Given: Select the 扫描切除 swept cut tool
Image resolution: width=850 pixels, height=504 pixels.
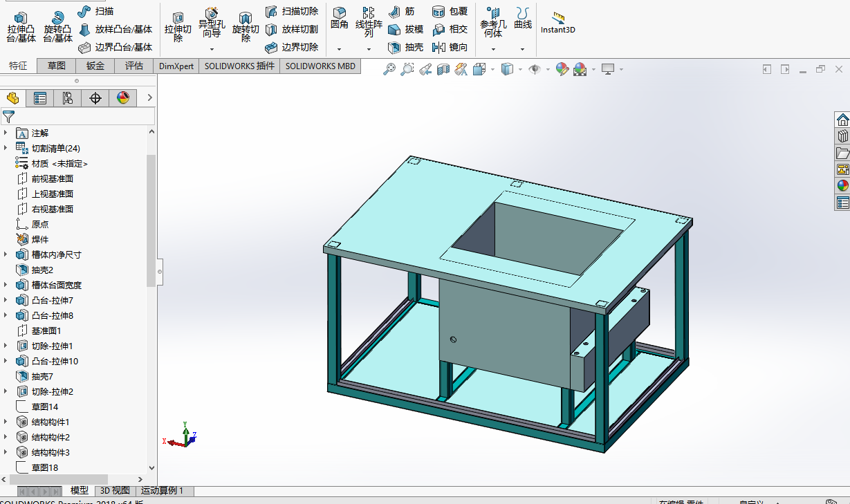Looking at the screenshot, I should tap(291, 11).
